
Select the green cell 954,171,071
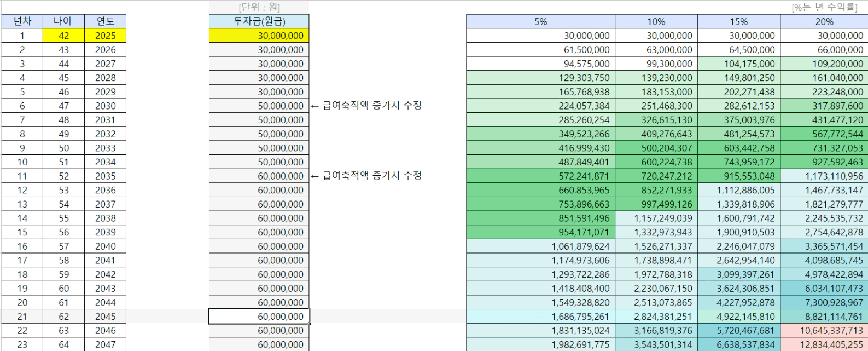[540, 232]
